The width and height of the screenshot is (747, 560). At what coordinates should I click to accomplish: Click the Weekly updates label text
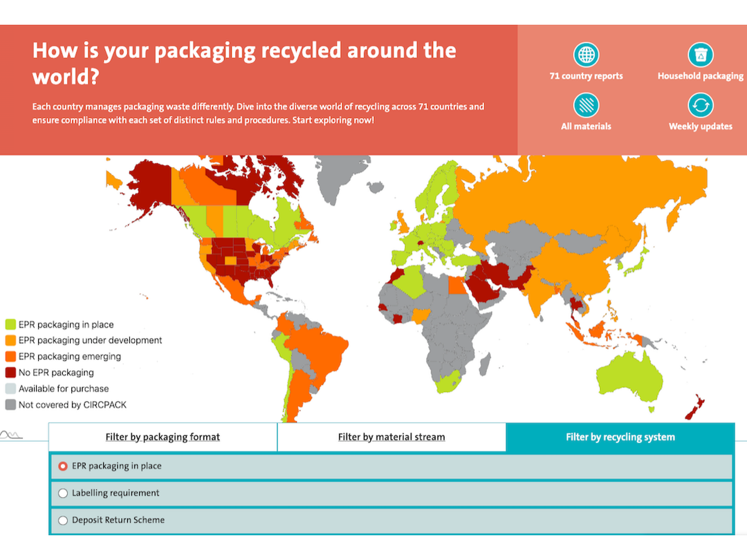click(700, 127)
